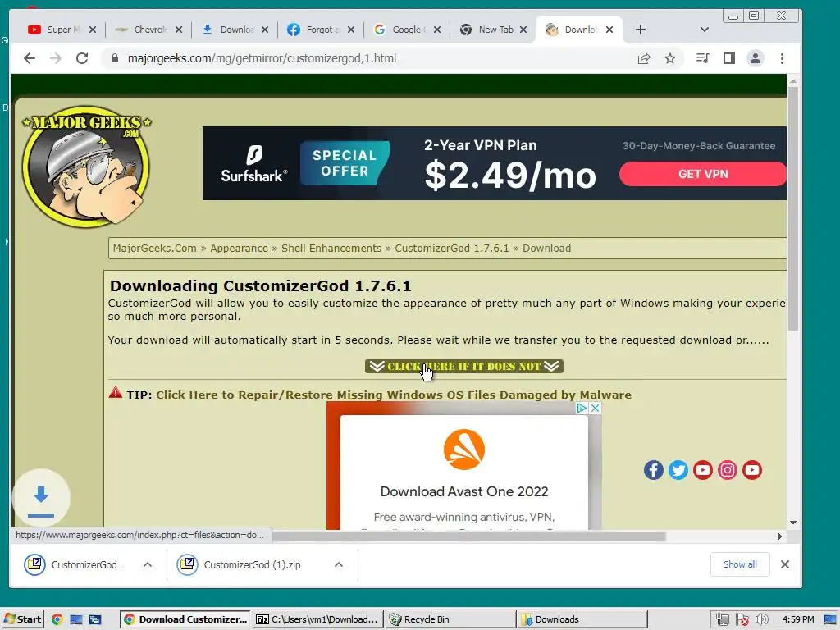Open the Chrome profile avatar
Viewport: 840px width, 630px height.
(x=756, y=58)
